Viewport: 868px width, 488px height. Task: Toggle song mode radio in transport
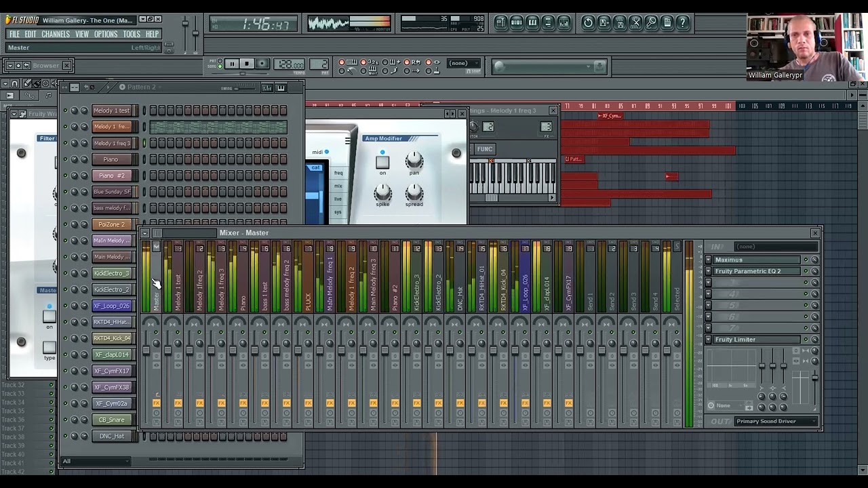218,65
